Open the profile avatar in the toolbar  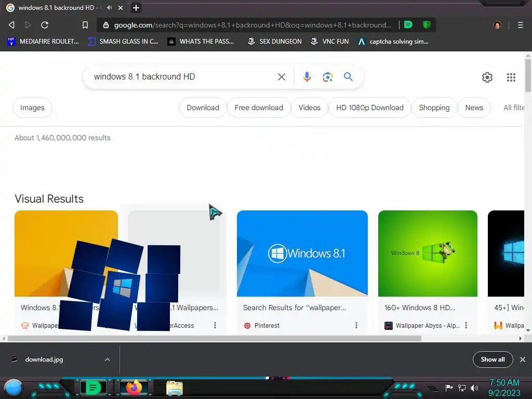[497, 25]
